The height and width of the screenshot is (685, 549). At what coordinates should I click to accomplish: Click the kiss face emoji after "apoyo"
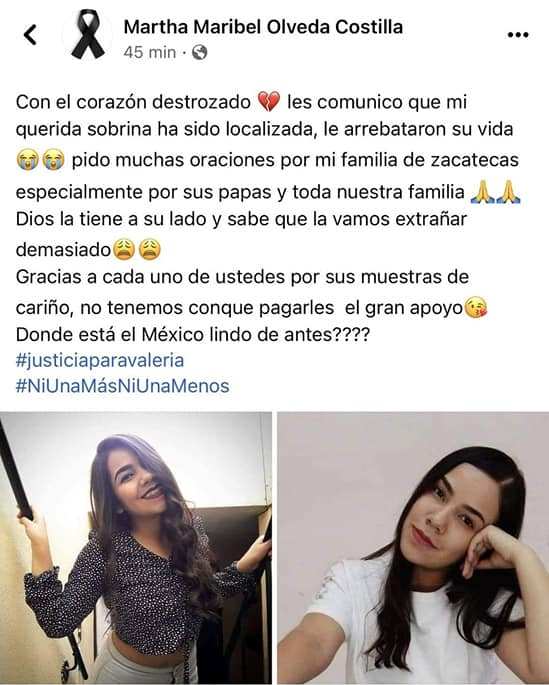(x=476, y=308)
